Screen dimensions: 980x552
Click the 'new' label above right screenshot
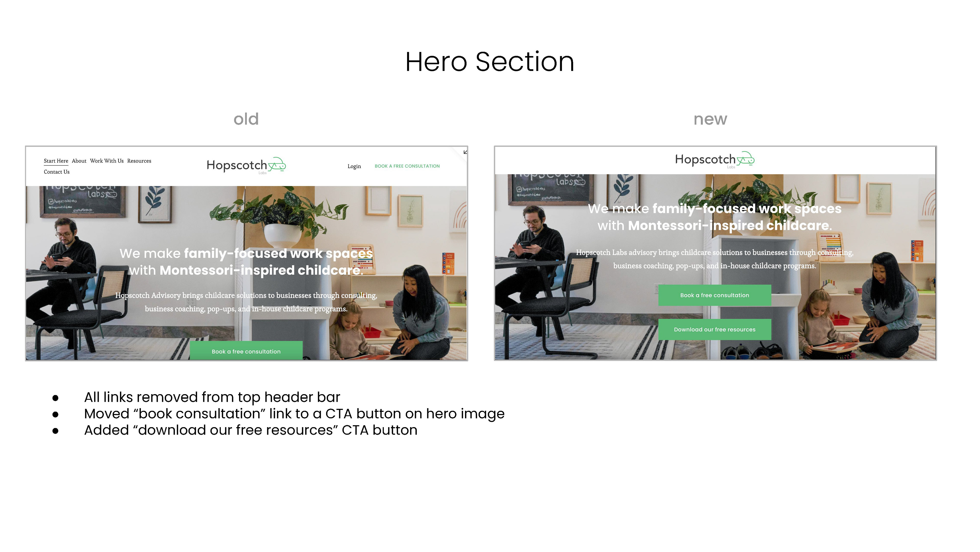710,120
